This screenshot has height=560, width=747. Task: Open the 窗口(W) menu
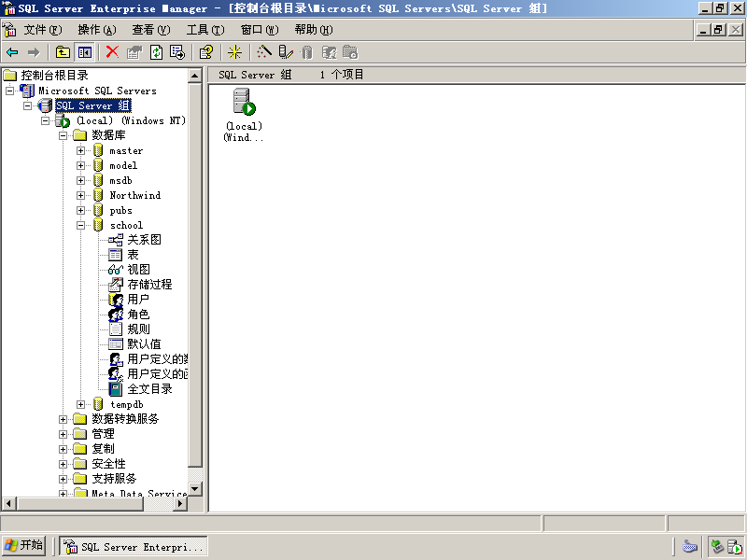[260, 30]
